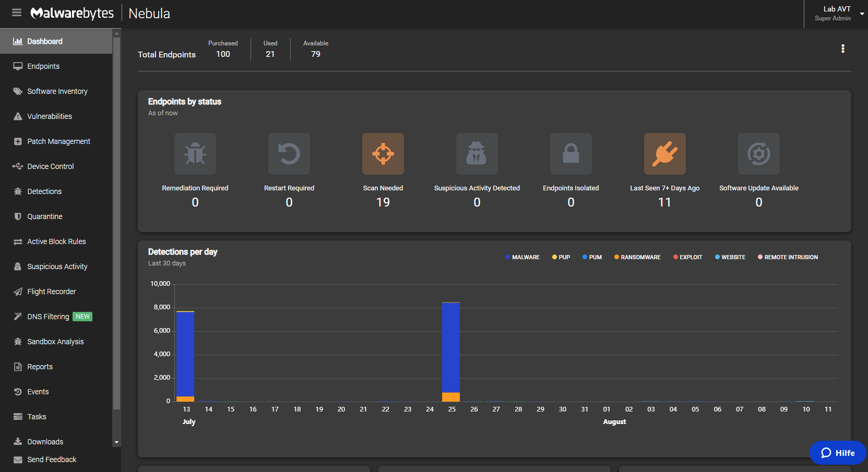Open the Scan Needed status icon
The height and width of the screenshot is (472, 868).
click(383, 154)
